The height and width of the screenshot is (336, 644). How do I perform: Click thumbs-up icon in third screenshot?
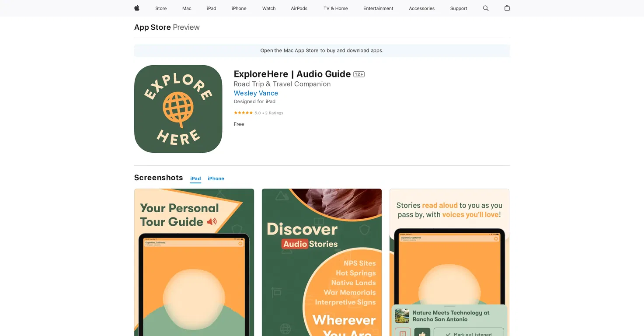(x=422, y=334)
